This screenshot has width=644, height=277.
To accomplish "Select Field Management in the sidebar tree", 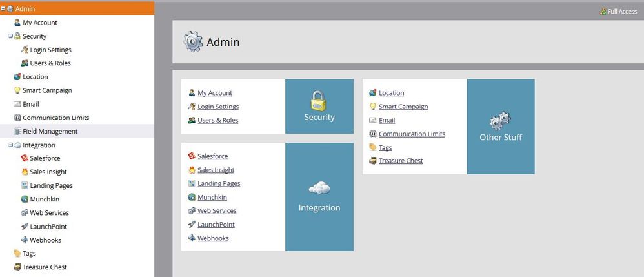I will point(50,131).
